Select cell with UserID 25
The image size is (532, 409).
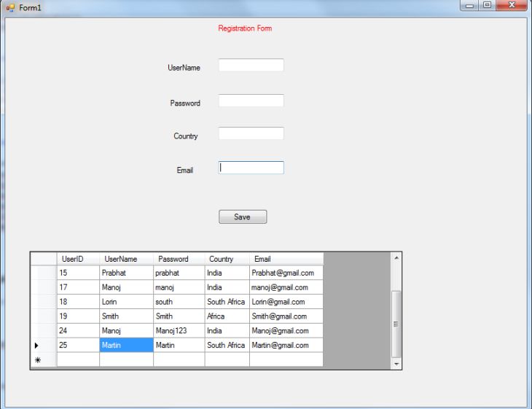tap(78, 345)
